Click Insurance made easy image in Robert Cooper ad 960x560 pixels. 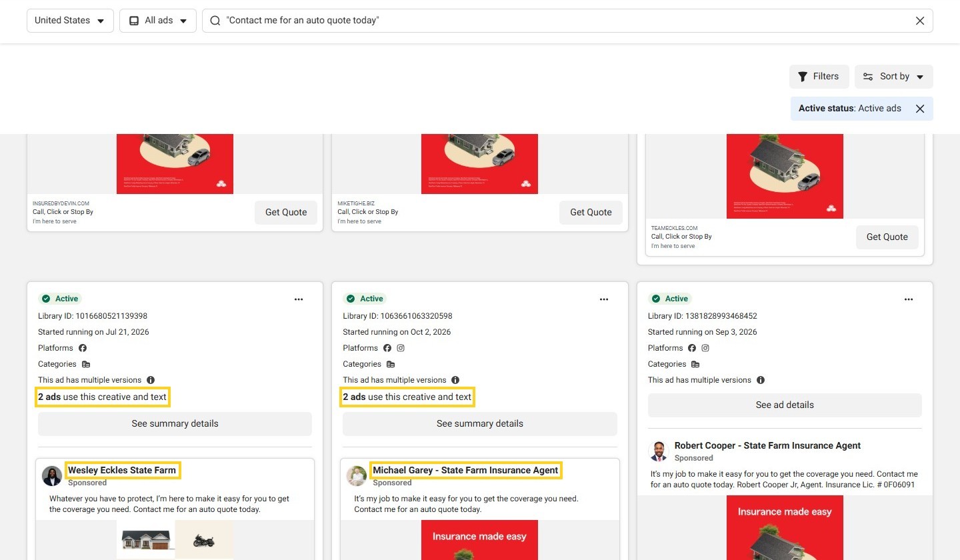pyautogui.click(x=785, y=527)
